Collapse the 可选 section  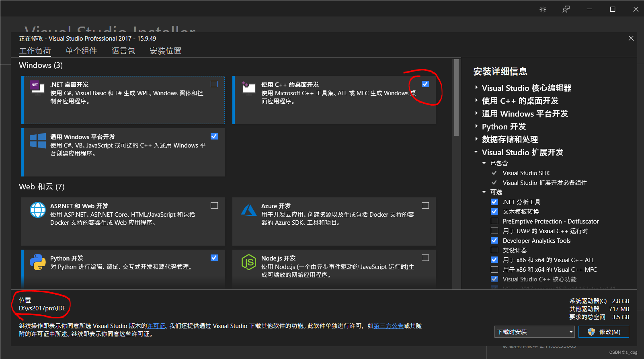pos(484,192)
